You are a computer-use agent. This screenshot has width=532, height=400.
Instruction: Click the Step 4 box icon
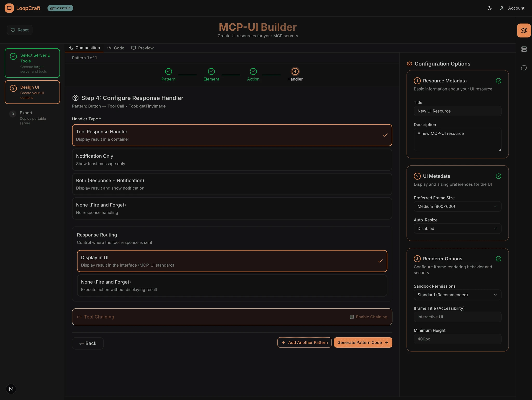click(x=75, y=98)
